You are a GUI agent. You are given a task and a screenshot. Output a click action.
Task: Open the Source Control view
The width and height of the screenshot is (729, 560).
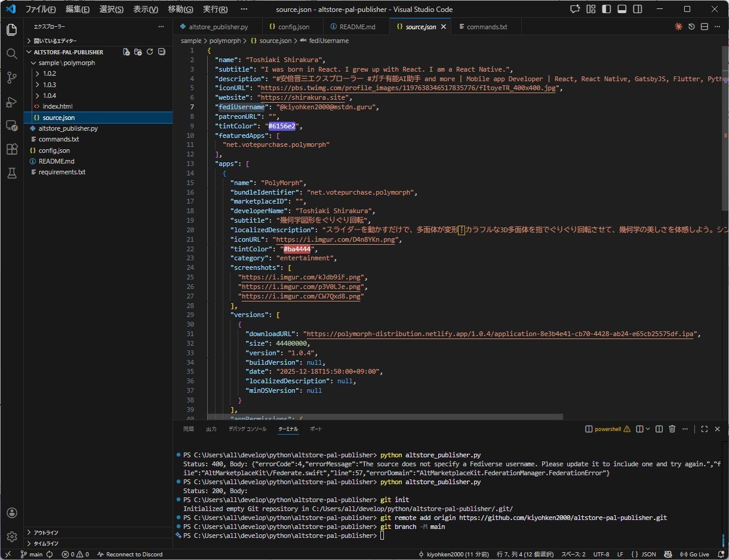pyautogui.click(x=11, y=78)
